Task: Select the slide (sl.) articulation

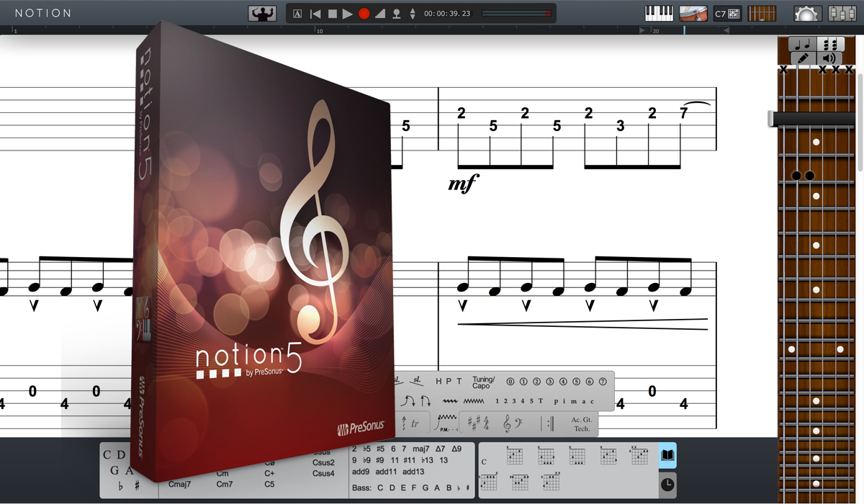Action: [417, 381]
